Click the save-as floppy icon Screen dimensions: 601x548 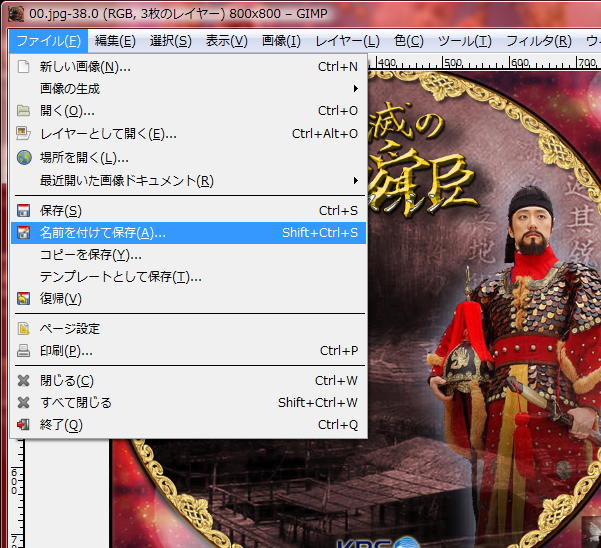[x=23, y=233]
